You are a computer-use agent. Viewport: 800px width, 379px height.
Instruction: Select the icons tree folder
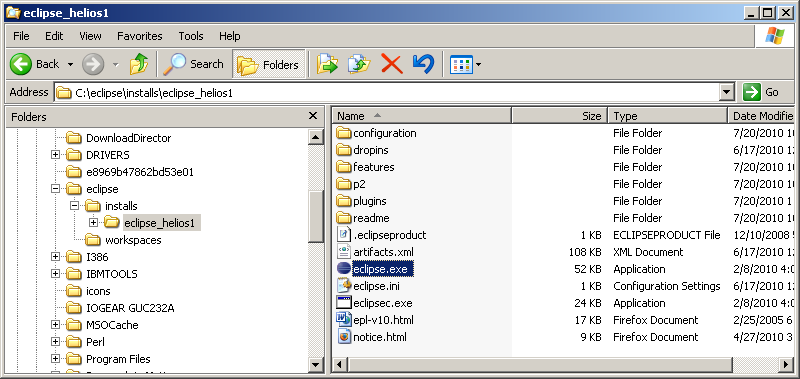click(x=98, y=291)
